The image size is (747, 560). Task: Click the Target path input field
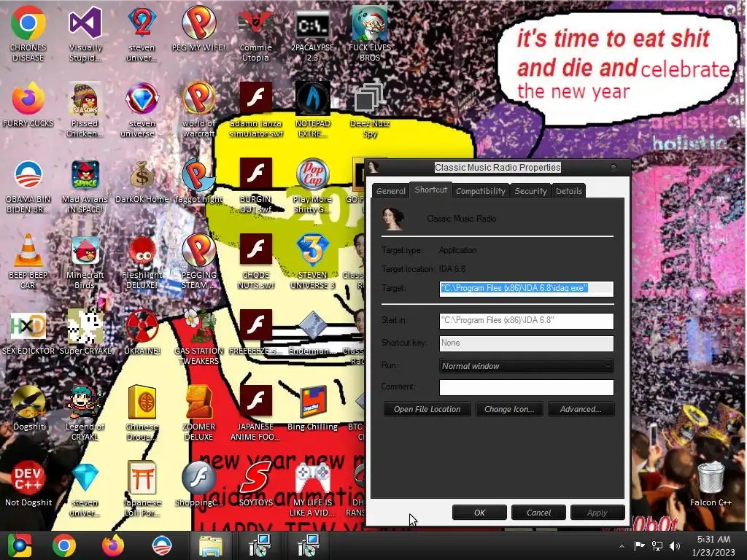(x=527, y=288)
